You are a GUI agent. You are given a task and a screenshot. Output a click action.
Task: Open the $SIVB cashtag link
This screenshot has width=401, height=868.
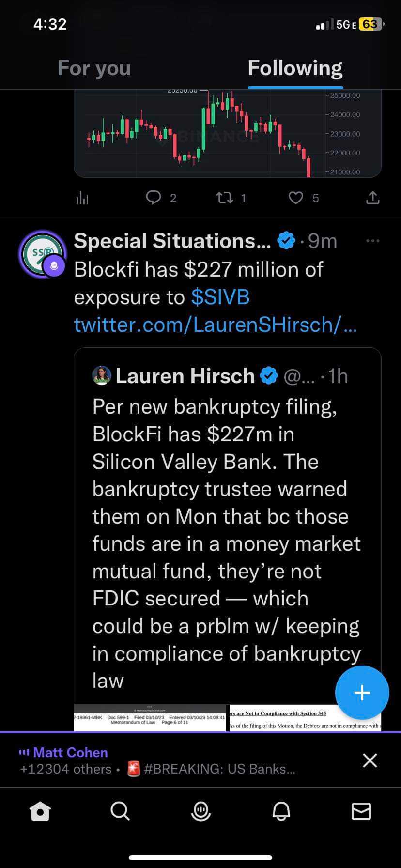pos(220,297)
